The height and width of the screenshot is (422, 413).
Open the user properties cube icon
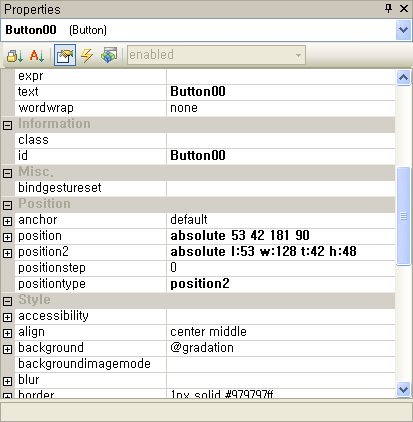point(109,55)
